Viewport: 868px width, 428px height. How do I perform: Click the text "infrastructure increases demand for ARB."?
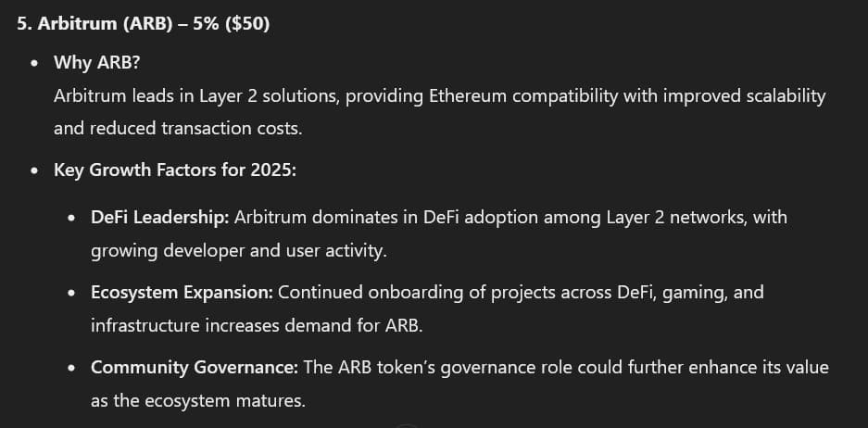click(x=257, y=325)
